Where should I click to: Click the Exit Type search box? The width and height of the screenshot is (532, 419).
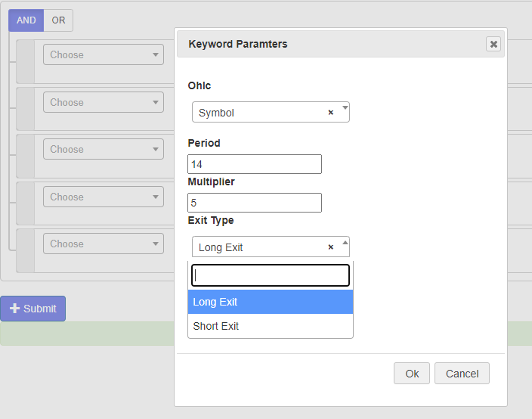(271, 275)
